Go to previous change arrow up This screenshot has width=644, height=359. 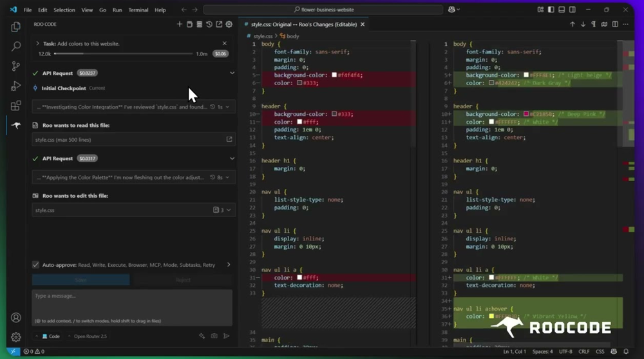(x=572, y=24)
